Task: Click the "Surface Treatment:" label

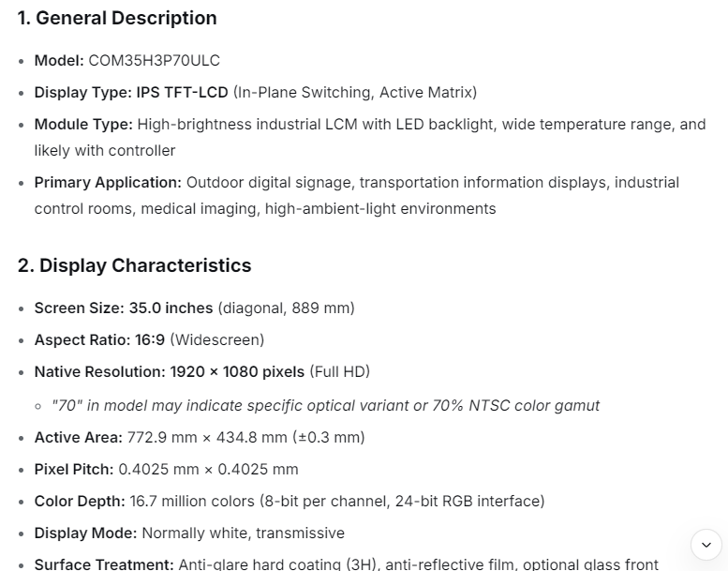Action: (x=104, y=563)
